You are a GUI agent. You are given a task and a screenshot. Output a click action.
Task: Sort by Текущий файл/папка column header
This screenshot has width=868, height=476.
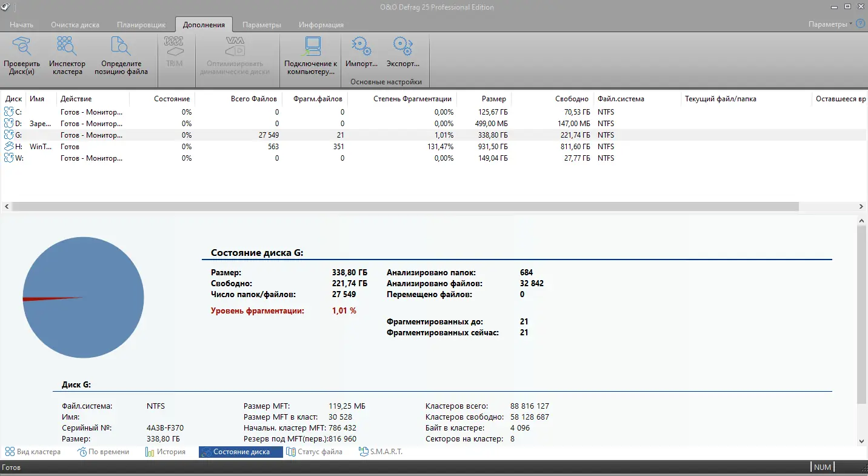(x=746, y=99)
